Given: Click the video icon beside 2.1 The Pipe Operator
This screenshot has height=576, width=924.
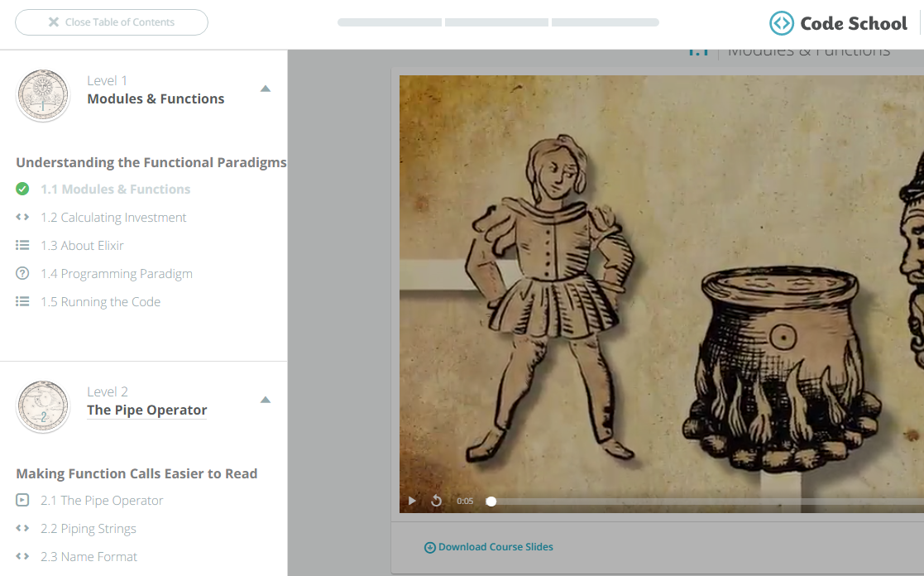Looking at the screenshot, I should click(22, 500).
